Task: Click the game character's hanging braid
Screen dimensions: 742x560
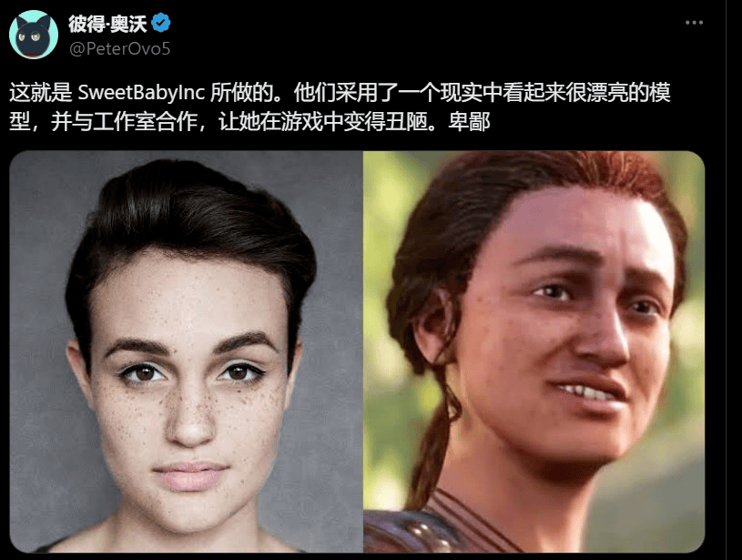Action: (434, 435)
